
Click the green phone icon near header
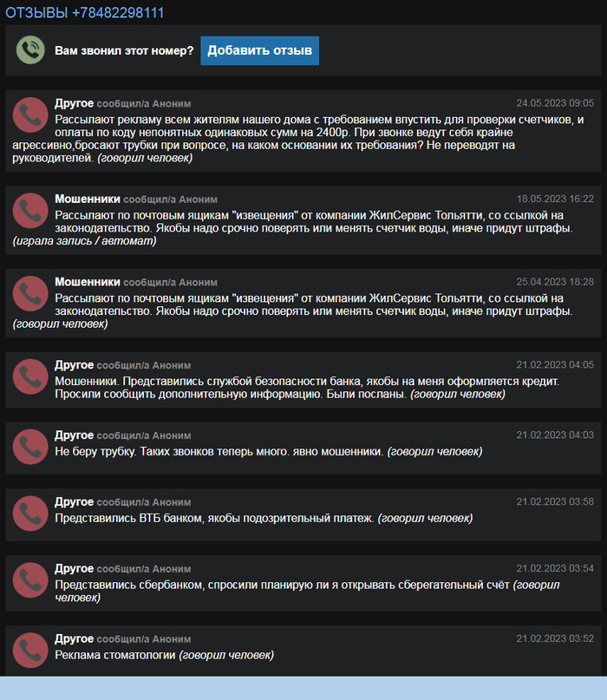click(30, 50)
